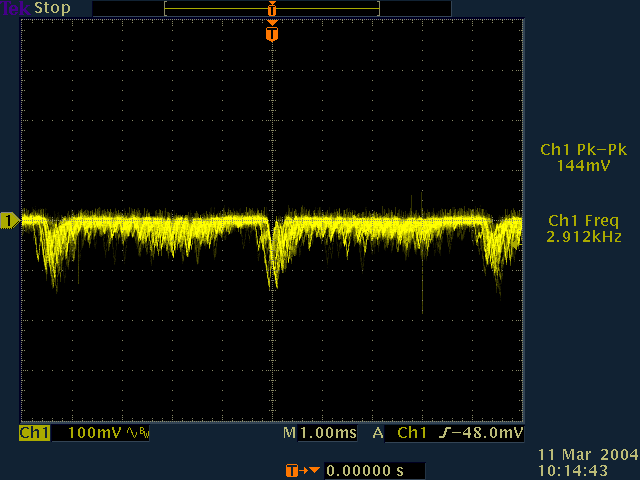Select the Ch1 Pk-Pk measurement label
640x480 pixels.
click(583, 150)
